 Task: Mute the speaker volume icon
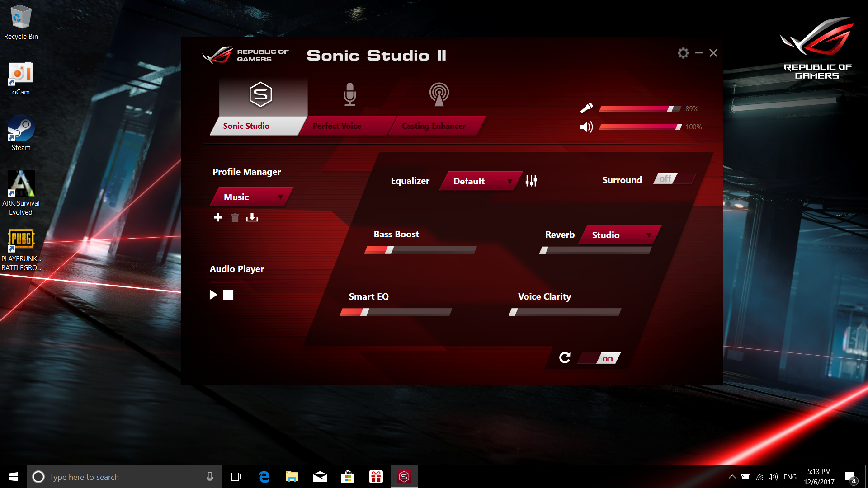[x=586, y=127]
